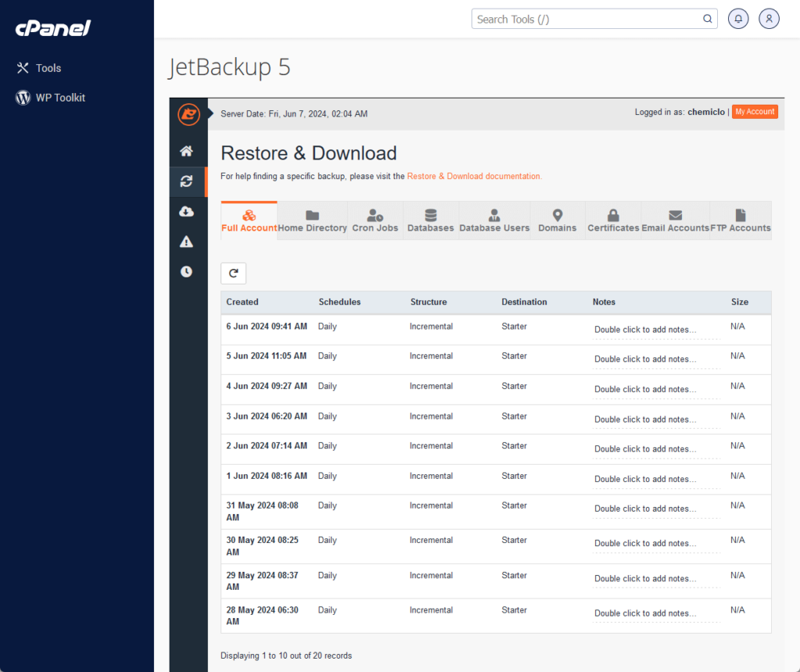Image resolution: width=800 pixels, height=672 pixels.
Task: Select the Full Account tab
Action: click(249, 220)
